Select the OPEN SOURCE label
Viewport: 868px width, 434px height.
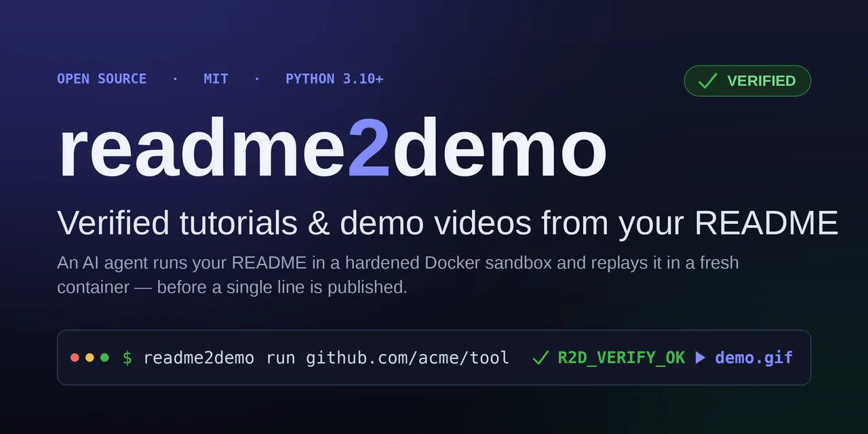coord(102,79)
